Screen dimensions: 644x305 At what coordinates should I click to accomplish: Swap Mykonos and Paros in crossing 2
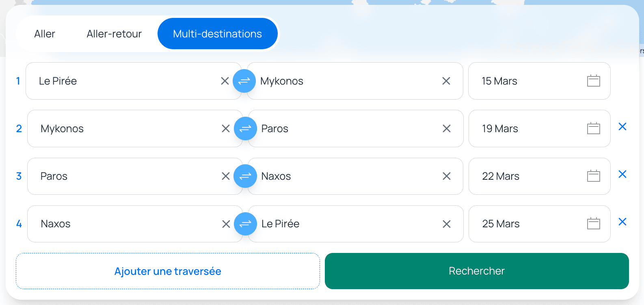(x=245, y=129)
